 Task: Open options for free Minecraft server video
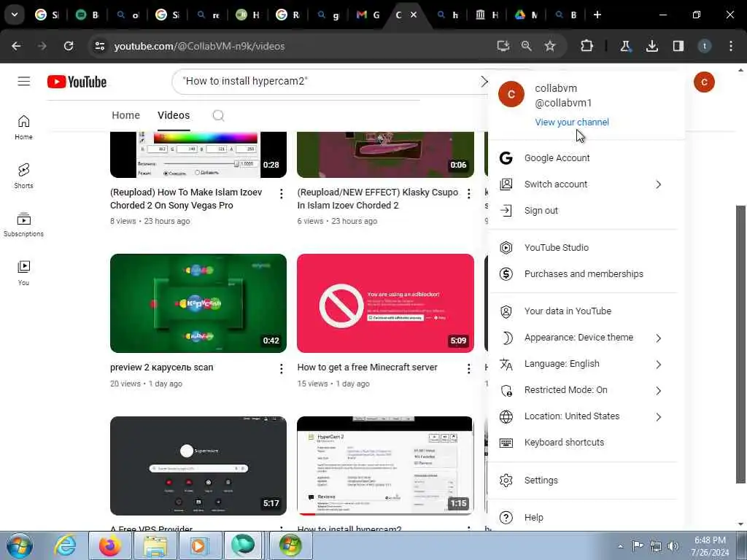(x=469, y=368)
